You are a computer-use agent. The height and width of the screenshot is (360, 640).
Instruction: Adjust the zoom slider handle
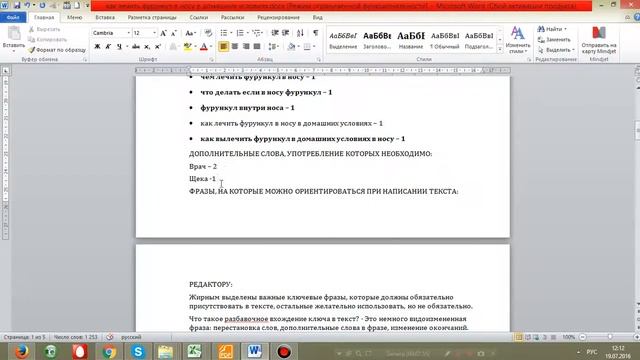[610, 337]
